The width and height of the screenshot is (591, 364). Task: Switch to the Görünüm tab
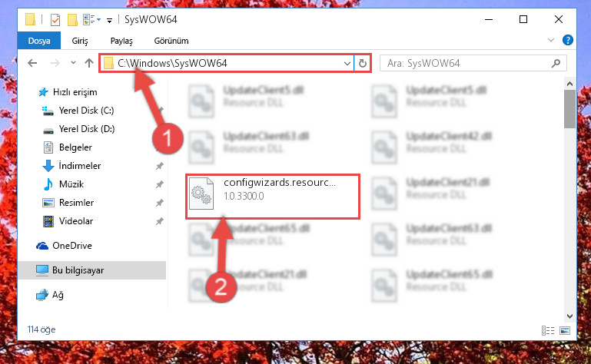pos(171,41)
